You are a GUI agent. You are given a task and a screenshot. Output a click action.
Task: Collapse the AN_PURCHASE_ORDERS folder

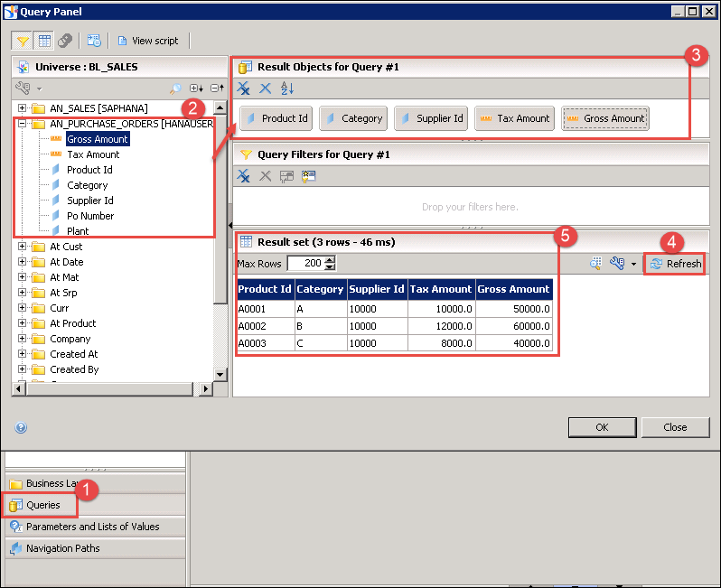pyautogui.click(x=23, y=124)
